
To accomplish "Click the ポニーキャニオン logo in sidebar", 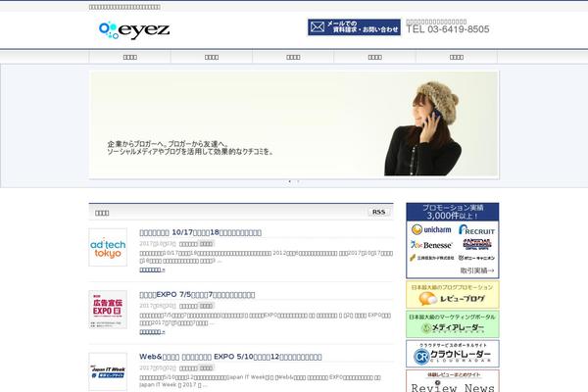I will pos(476,258).
